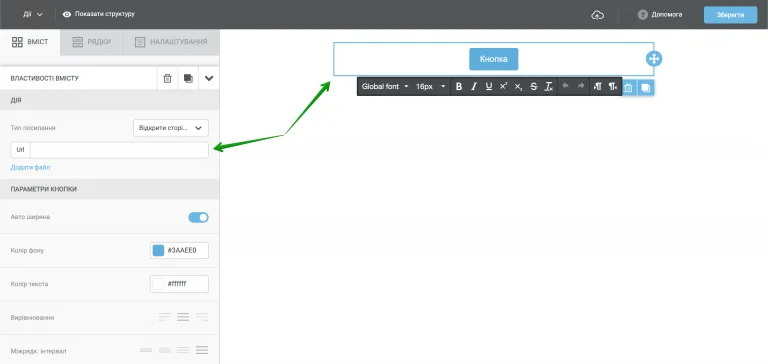The width and height of the screenshot is (768, 364).
Task: Click the Додати файл link
Action: click(x=30, y=168)
